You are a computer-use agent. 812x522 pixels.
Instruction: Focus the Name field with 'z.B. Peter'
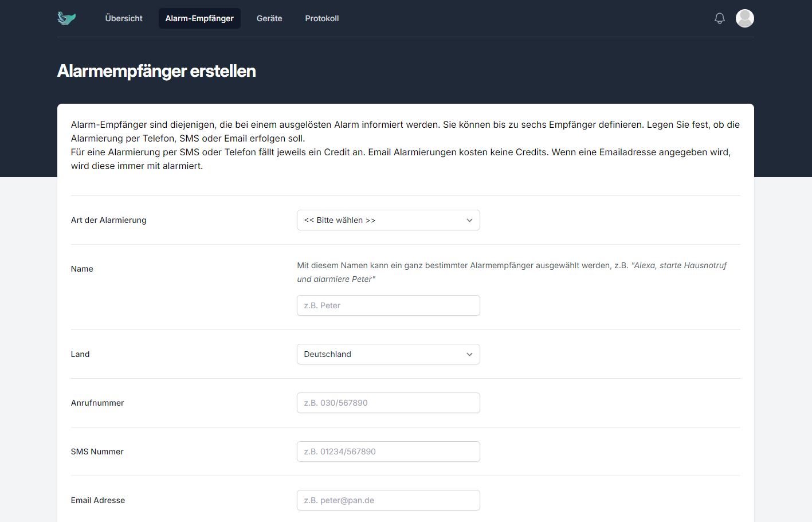click(388, 305)
